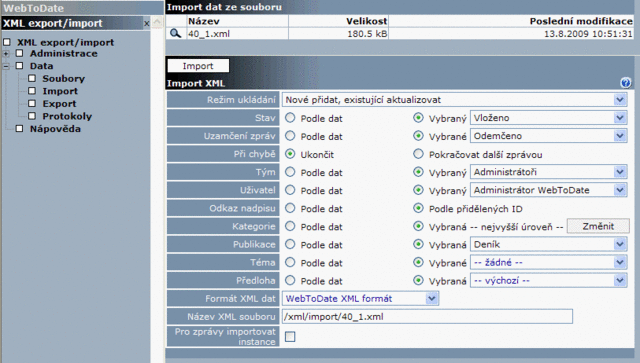
Task: Select Téma Podle dat radio
Action: click(x=290, y=262)
